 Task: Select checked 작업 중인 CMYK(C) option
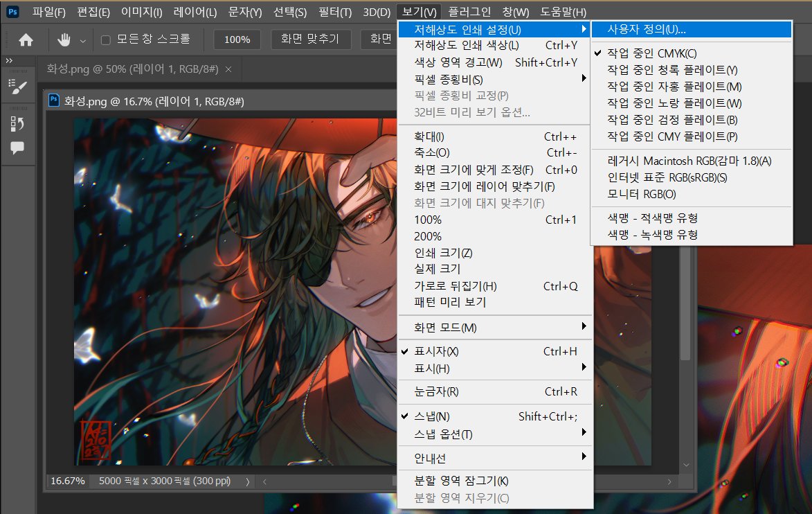(x=692, y=53)
